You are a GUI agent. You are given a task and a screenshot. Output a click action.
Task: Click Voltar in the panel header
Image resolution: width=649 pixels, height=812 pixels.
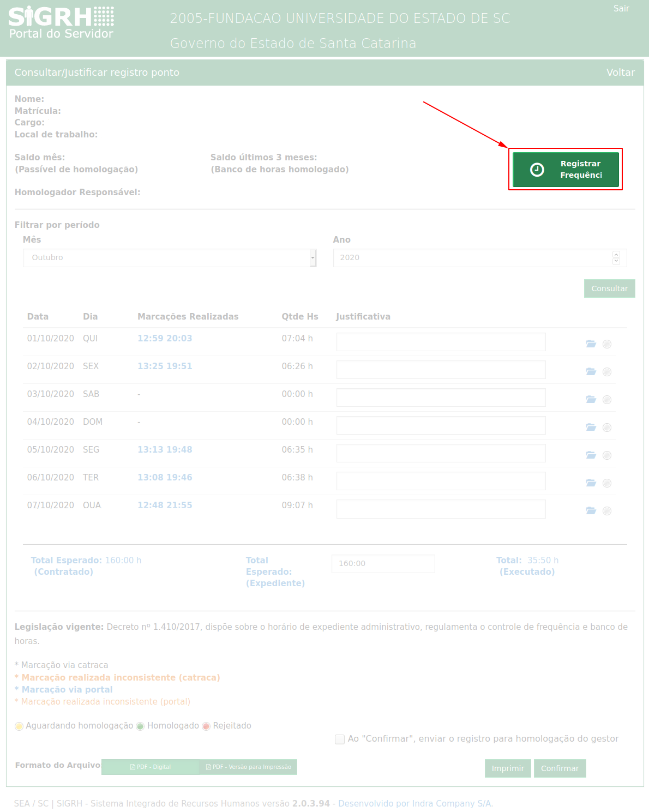point(620,73)
